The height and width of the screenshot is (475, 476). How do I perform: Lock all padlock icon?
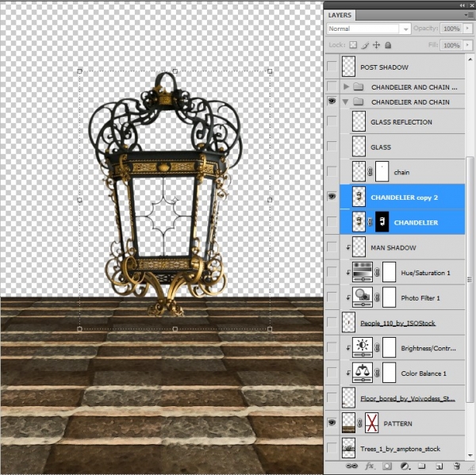[388, 45]
